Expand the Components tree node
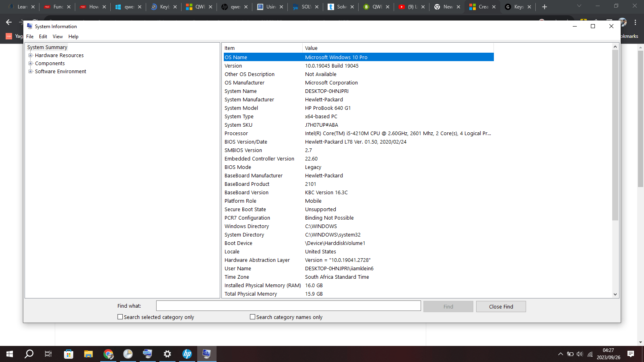This screenshot has height=362, width=644. coord(31,63)
